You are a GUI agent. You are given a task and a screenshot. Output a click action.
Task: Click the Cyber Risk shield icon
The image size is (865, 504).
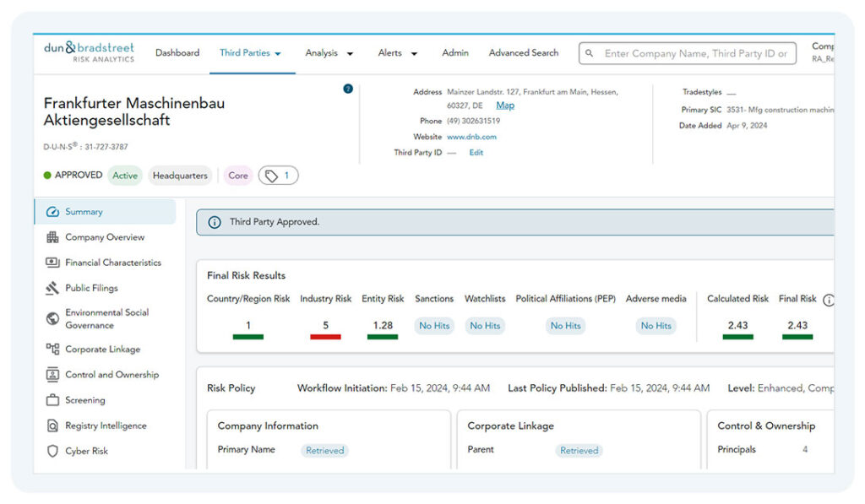pyautogui.click(x=52, y=451)
